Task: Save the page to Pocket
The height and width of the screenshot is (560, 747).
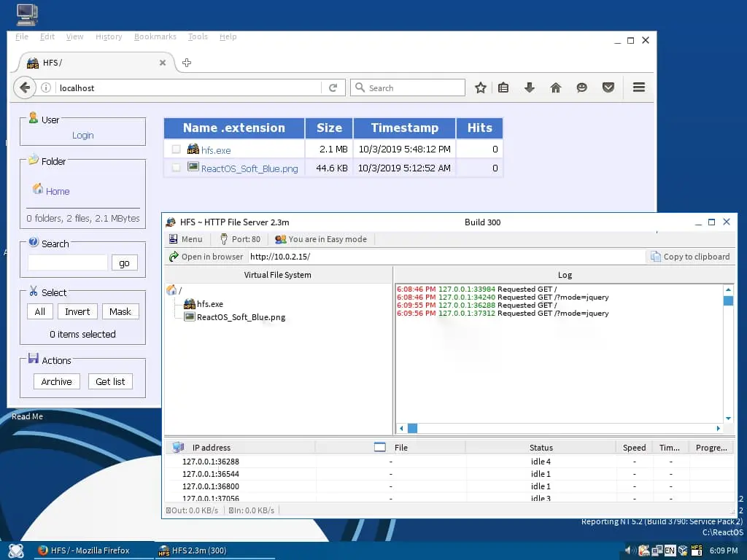Action: pyautogui.click(x=608, y=87)
